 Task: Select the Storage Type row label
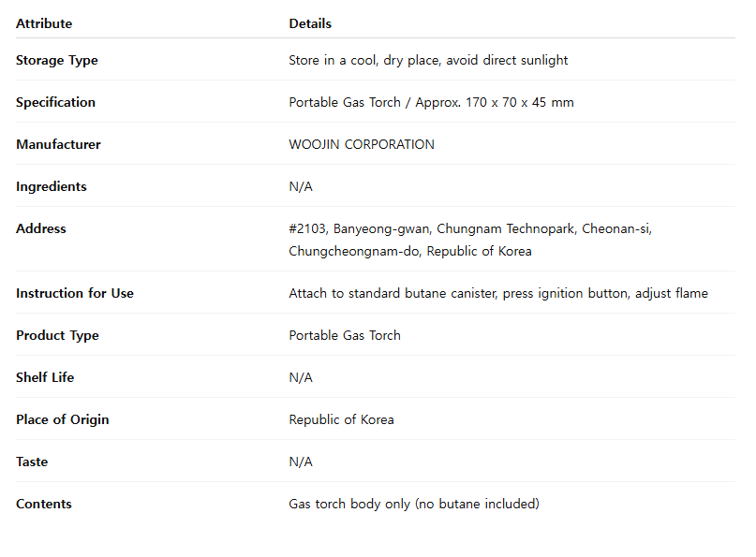(57, 60)
